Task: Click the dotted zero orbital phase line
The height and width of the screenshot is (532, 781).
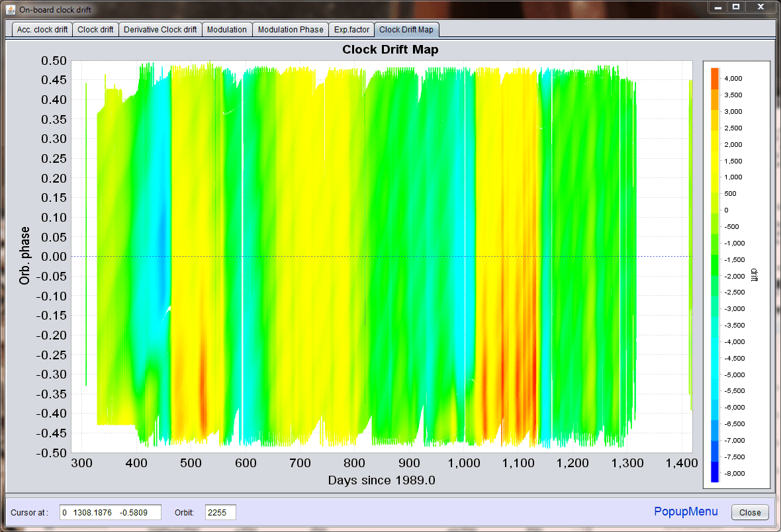Action: pos(384,257)
